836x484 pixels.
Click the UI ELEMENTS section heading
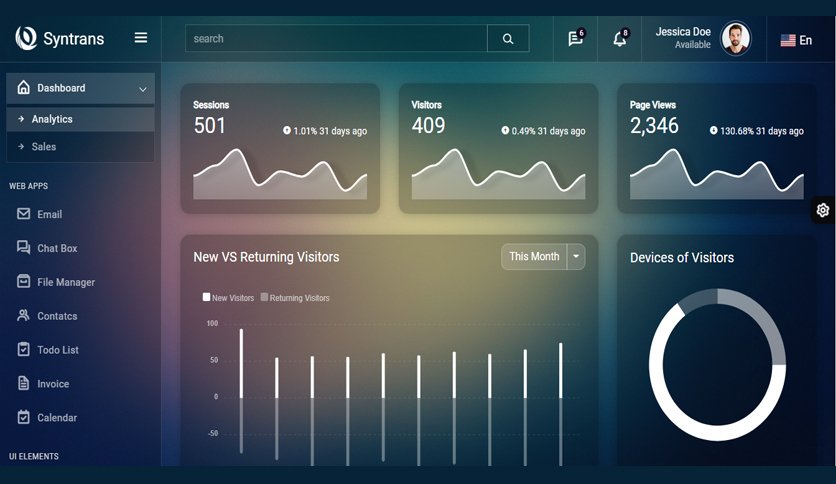(x=34, y=456)
